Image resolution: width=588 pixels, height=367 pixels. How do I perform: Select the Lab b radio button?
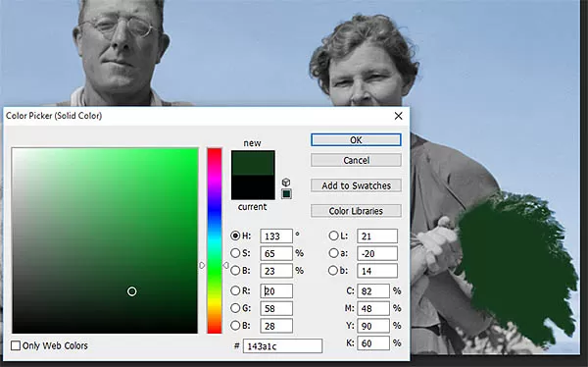click(x=333, y=271)
